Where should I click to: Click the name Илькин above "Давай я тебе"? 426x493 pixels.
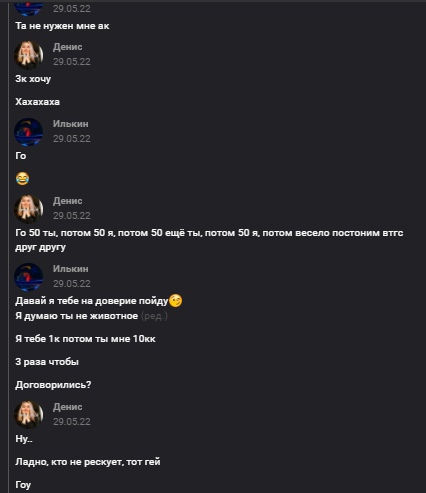(71, 269)
